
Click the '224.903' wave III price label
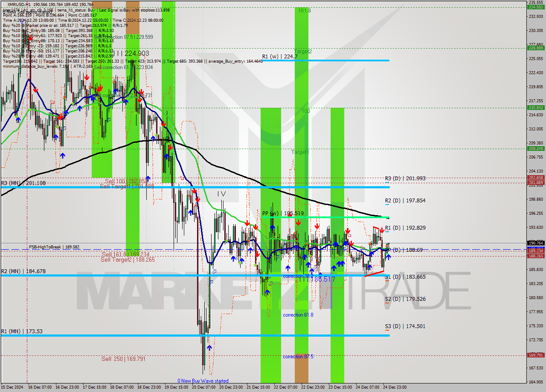tap(137, 53)
